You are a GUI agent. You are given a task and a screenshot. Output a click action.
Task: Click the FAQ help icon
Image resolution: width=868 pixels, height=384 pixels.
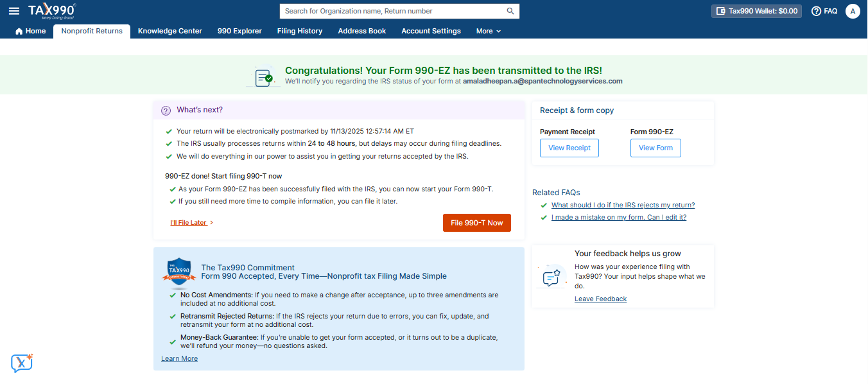(824, 11)
